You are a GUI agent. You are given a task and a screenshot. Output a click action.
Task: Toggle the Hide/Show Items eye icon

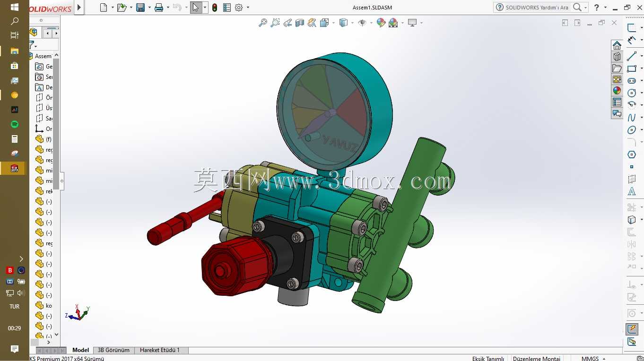point(362,23)
